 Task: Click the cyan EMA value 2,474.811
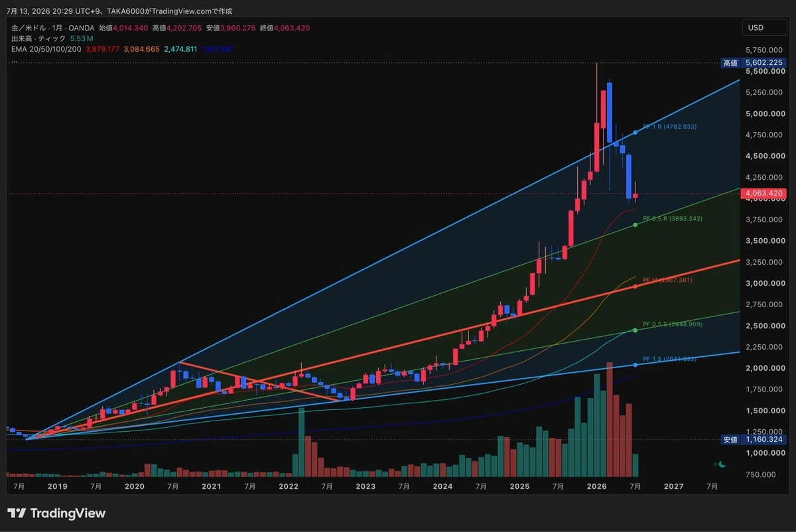[180, 49]
